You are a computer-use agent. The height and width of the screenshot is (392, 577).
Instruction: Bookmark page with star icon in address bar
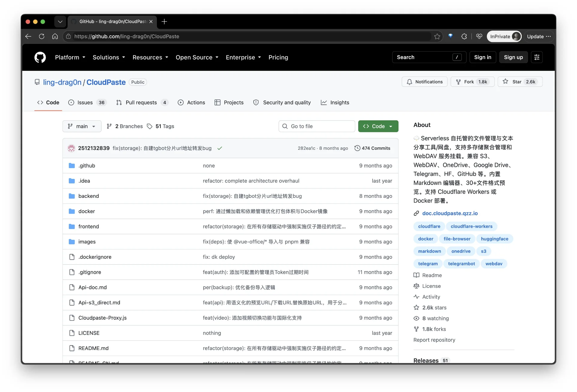point(437,36)
